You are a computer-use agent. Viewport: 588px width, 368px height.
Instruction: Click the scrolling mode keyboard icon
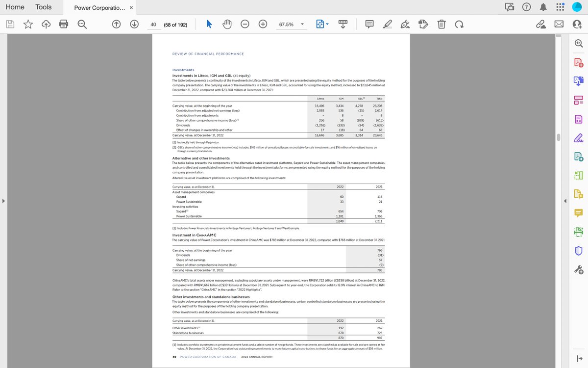(x=343, y=24)
